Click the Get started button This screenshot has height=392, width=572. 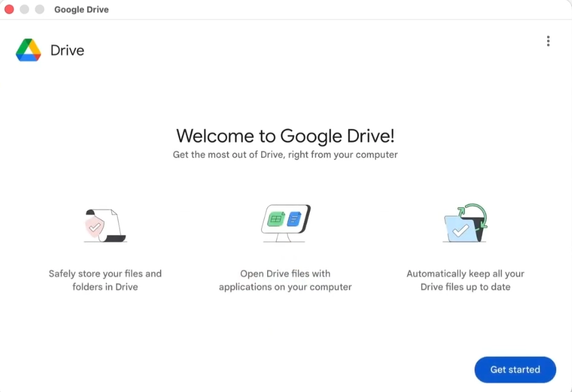[x=515, y=370]
